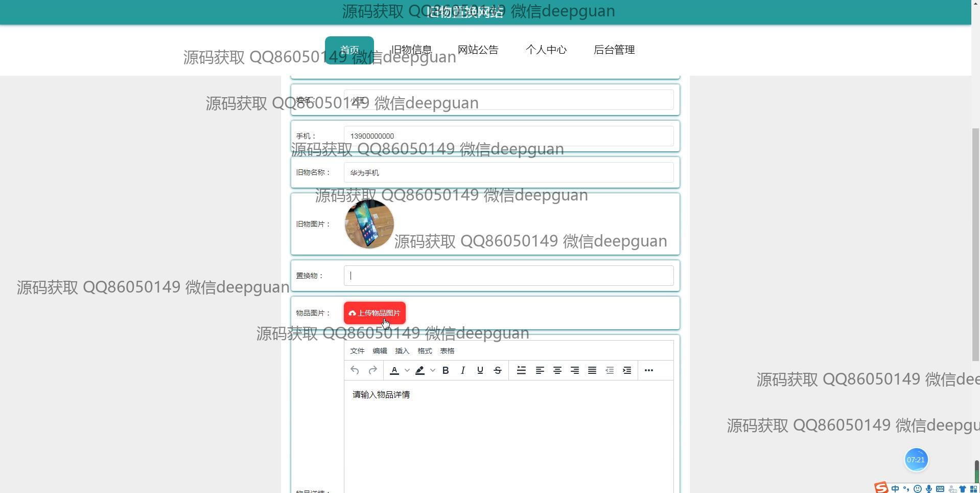Click the user account icon in Sogou bar
This screenshot has height=493, width=980.
tap(952, 489)
